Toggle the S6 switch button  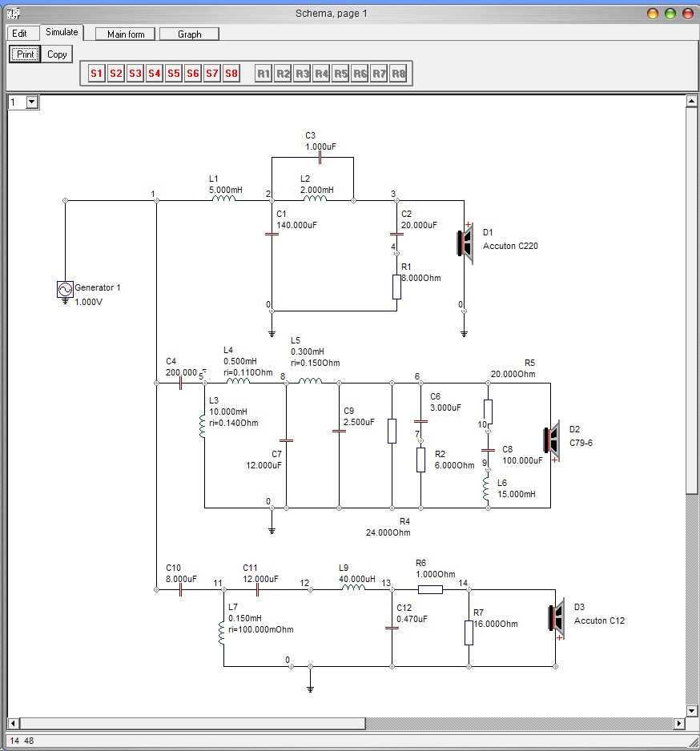coord(192,74)
